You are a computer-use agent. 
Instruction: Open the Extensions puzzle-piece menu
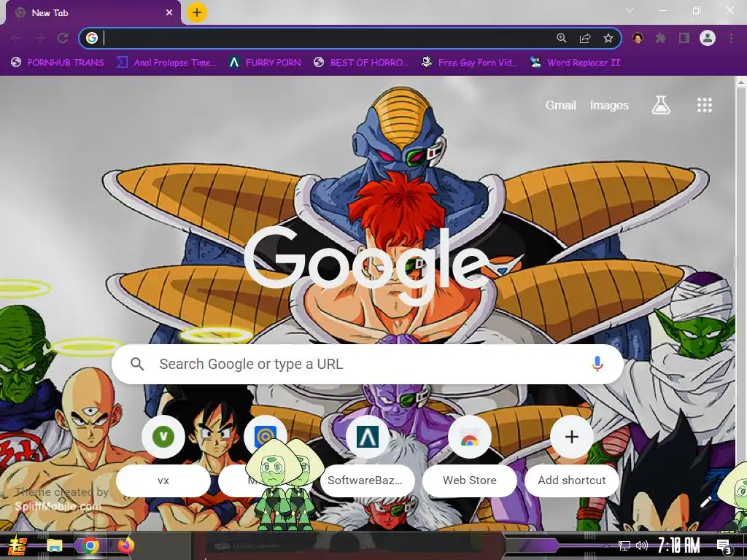click(x=660, y=38)
